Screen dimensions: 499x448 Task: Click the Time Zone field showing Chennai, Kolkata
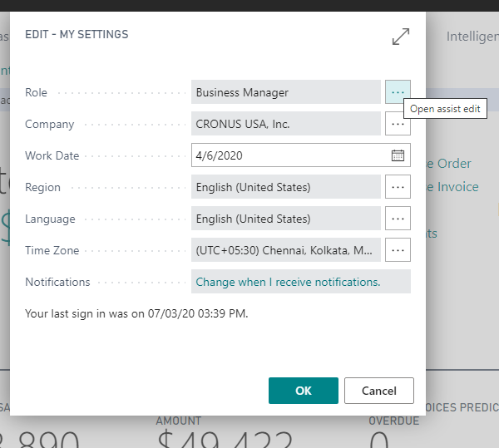[x=285, y=250]
